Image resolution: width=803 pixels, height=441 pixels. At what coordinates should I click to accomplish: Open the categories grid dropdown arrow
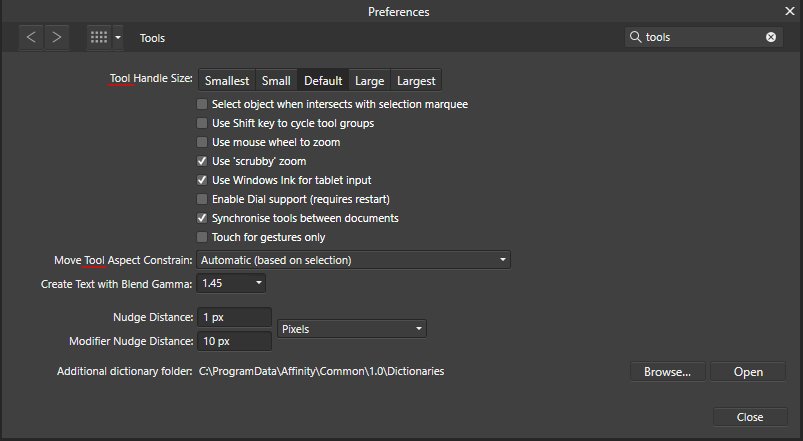tap(118, 37)
